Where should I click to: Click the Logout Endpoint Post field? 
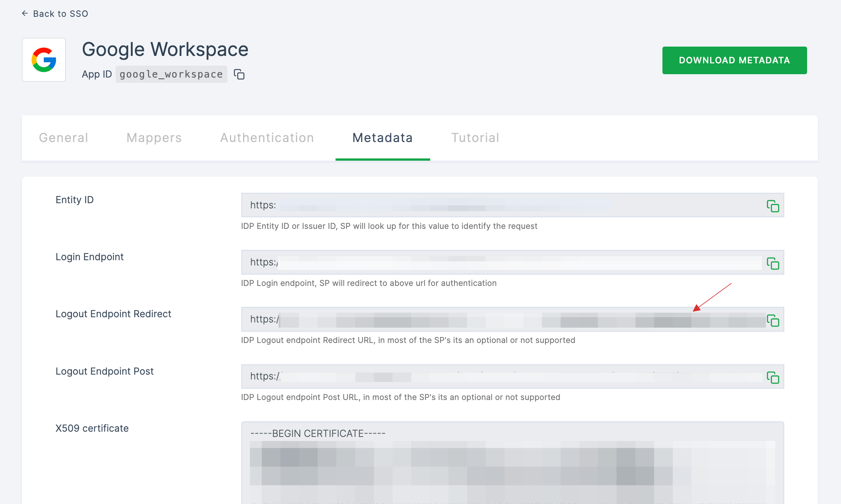click(x=513, y=376)
